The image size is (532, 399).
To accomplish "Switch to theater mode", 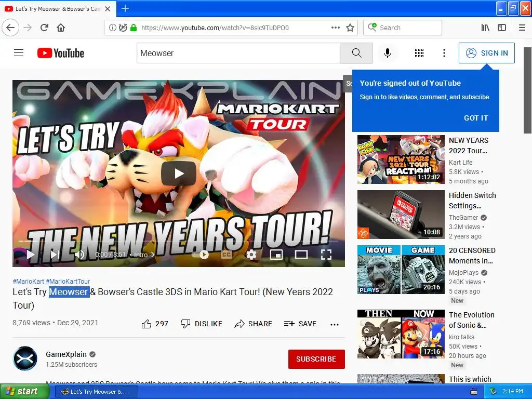I will [x=301, y=255].
